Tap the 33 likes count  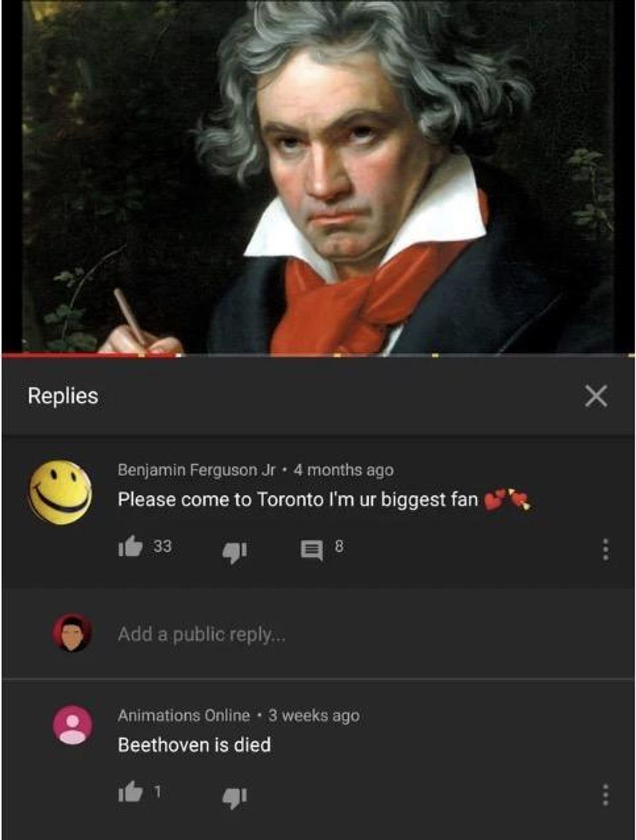click(163, 546)
